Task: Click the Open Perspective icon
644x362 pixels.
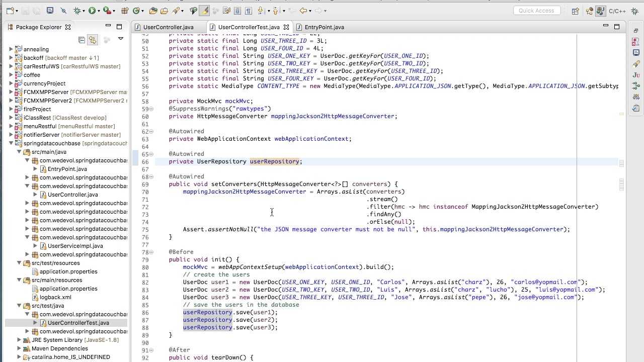Action: [575, 11]
